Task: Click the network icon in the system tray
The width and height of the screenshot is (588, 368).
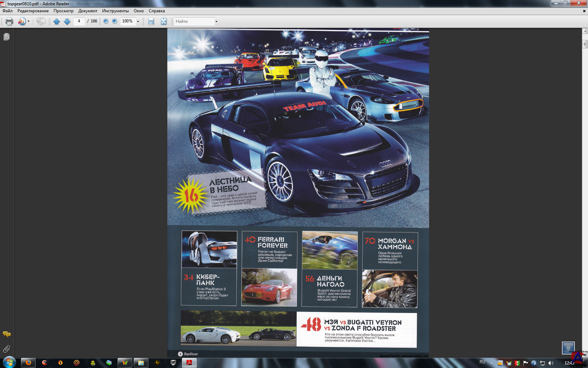Action: [542, 363]
